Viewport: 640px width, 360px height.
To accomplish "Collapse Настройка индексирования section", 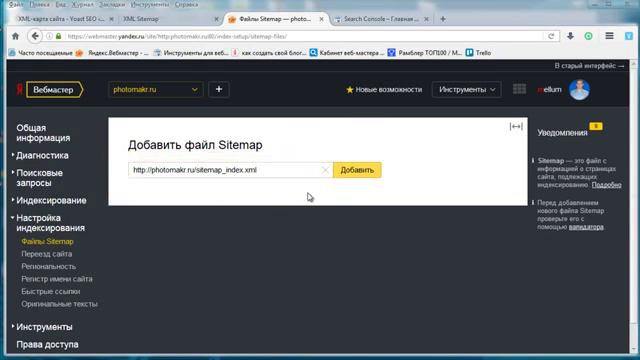I will [x=50, y=223].
